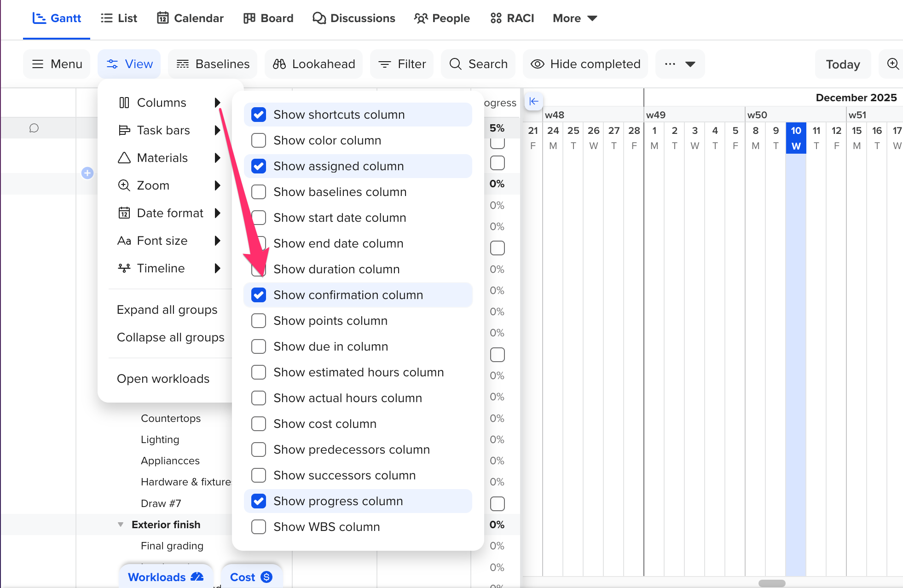Open the Lookahead binoculars tool

click(314, 64)
